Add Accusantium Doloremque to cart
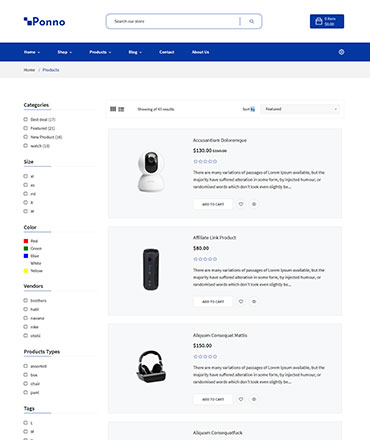The height and width of the screenshot is (440, 370). (x=213, y=204)
